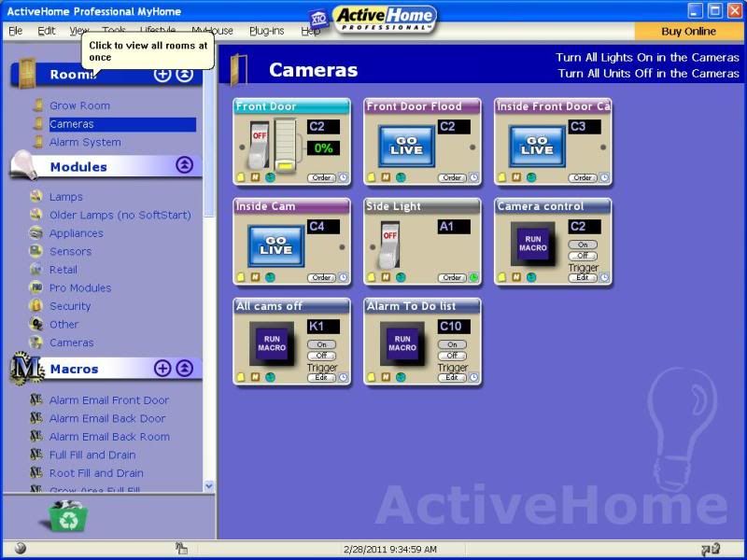Image resolution: width=747 pixels, height=560 pixels.
Task: Open Alarm Email Back Room macro
Action: point(109,437)
